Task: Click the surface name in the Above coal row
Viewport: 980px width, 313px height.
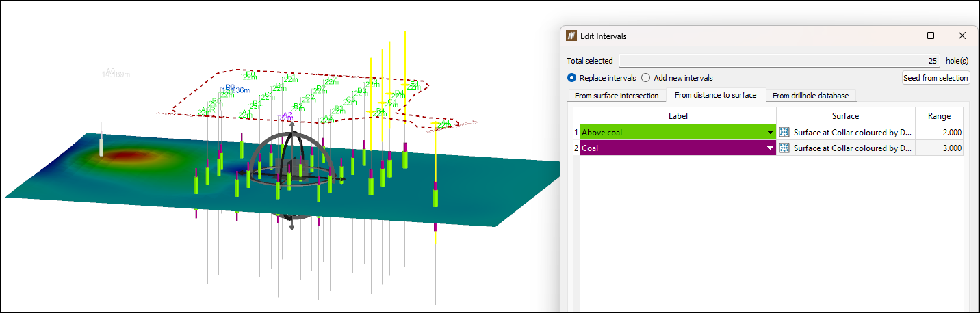Action: point(853,133)
